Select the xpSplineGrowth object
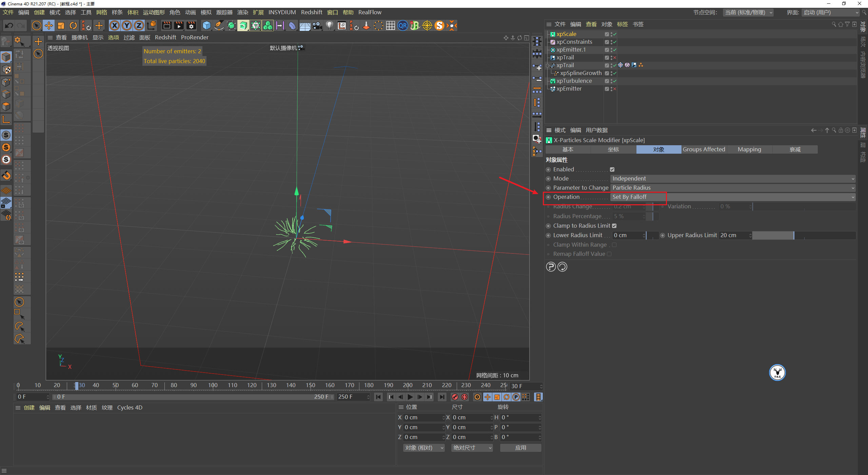The width and height of the screenshot is (868, 475). [x=581, y=73]
